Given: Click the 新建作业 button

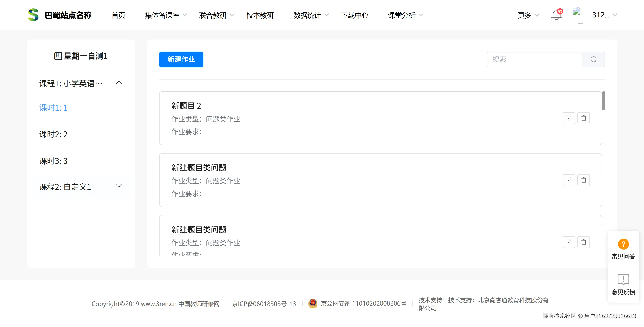Looking at the screenshot, I should pos(181,60).
